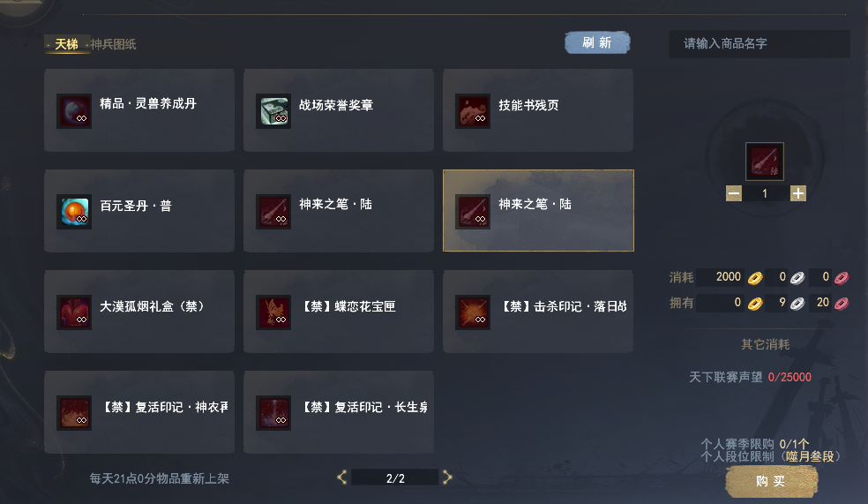Select the unhighlighted 神来之笔·陆 item card
Viewport: 868px width, 504px height.
[339, 211]
